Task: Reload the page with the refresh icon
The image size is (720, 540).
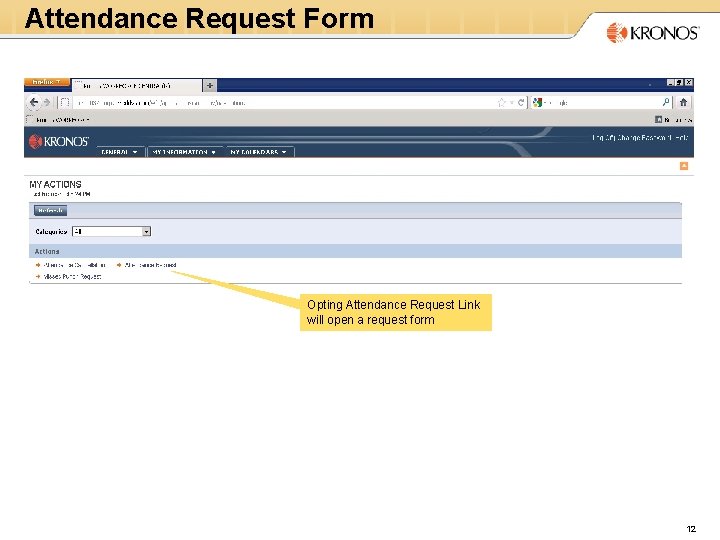Action: pos(521,103)
